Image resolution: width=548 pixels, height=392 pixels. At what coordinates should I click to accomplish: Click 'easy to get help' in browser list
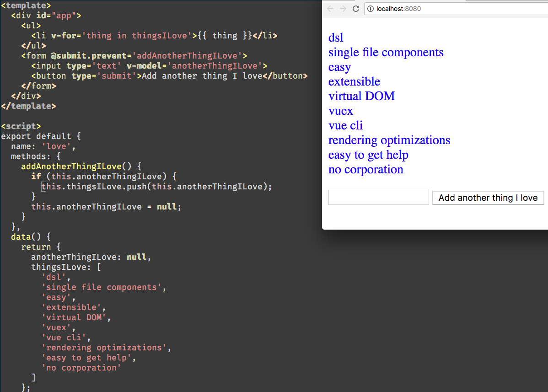tap(368, 155)
